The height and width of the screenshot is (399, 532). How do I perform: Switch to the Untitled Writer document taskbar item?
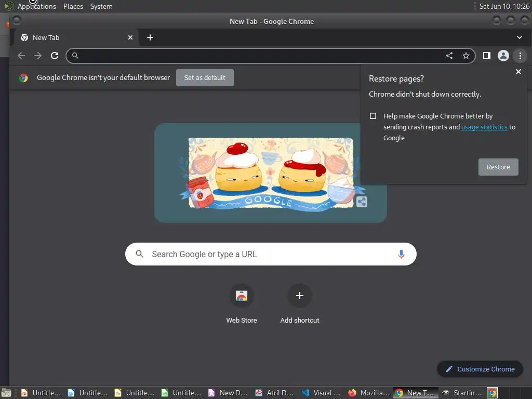coord(87,393)
